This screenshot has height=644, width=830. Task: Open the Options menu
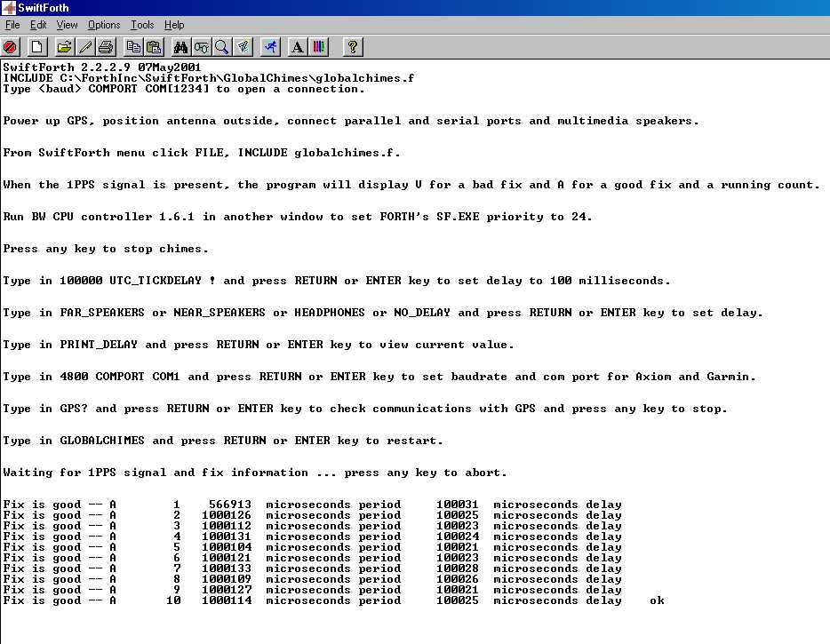pos(104,25)
